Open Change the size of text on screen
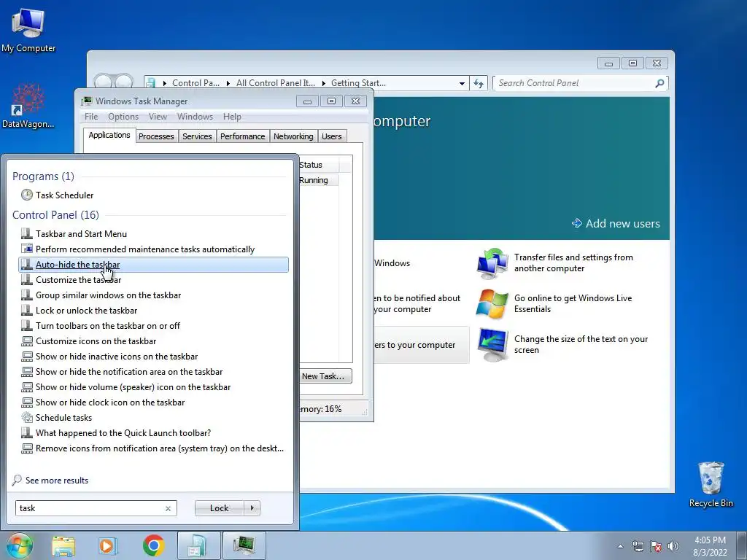The image size is (747, 560). pyautogui.click(x=563, y=344)
